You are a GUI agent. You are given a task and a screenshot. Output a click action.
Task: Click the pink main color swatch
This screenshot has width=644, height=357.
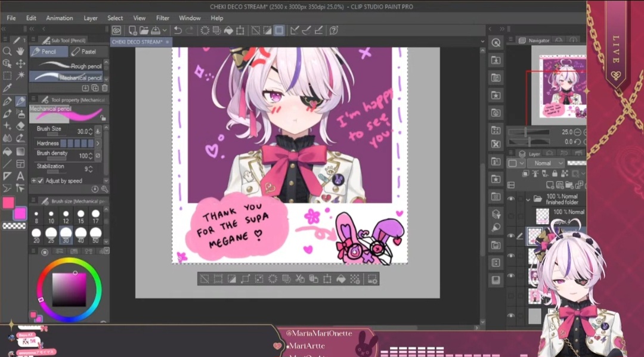click(x=8, y=203)
